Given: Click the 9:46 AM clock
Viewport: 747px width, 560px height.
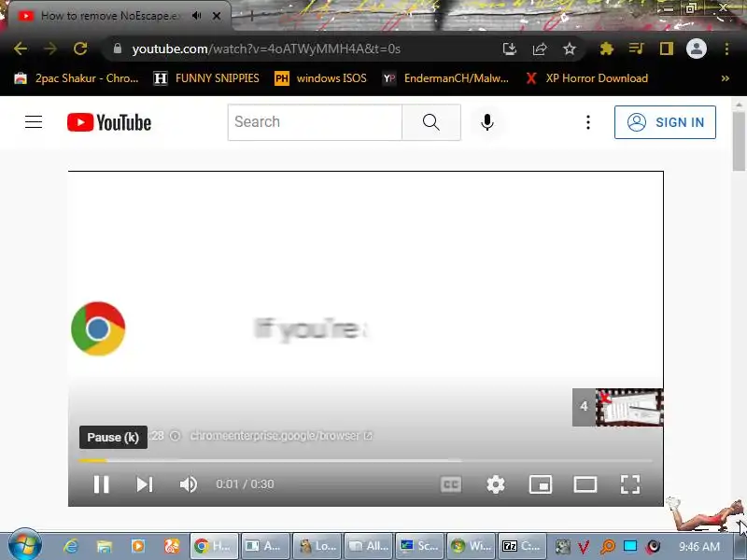Looking at the screenshot, I should (x=698, y=547).
